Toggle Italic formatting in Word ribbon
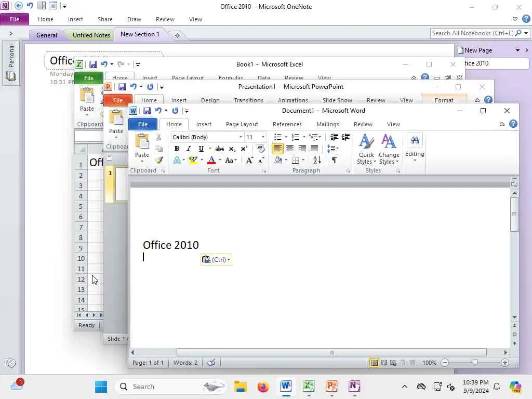 (x=189, y=149)
